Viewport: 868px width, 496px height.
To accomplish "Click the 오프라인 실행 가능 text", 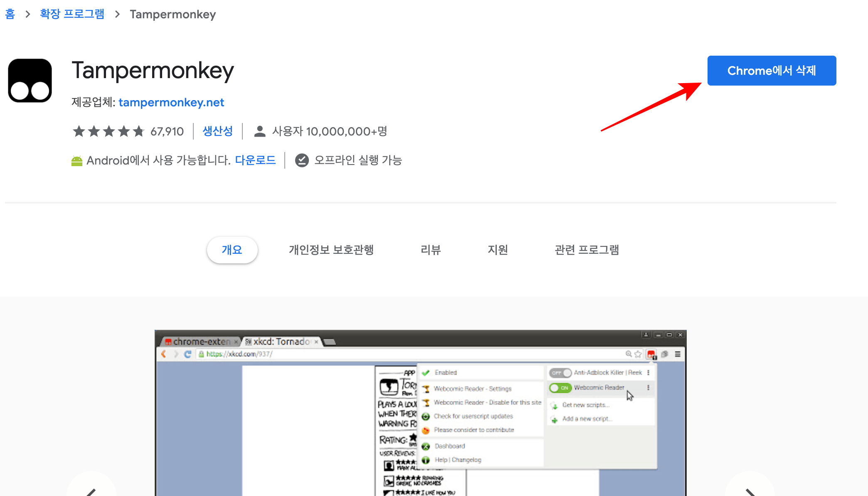I will click(x=358, y=160).
